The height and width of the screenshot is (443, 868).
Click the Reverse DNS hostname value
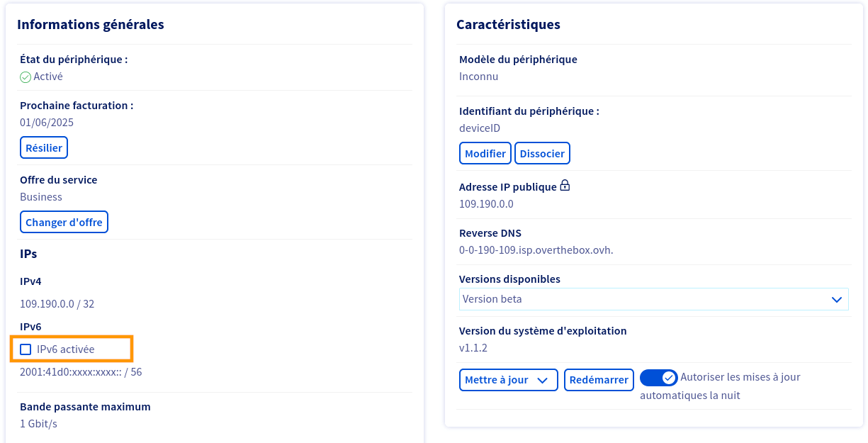[x=536, y=250]
